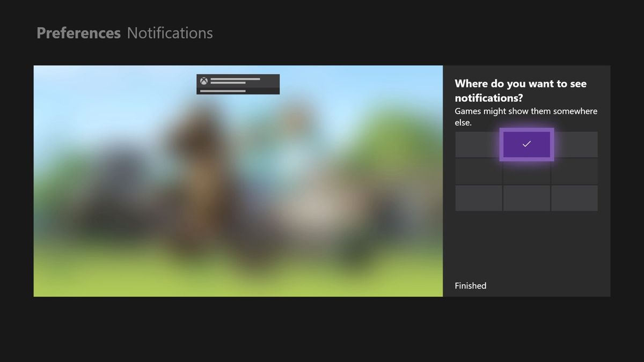Click the Preferences breadcrumb heading

coord(78,33)
